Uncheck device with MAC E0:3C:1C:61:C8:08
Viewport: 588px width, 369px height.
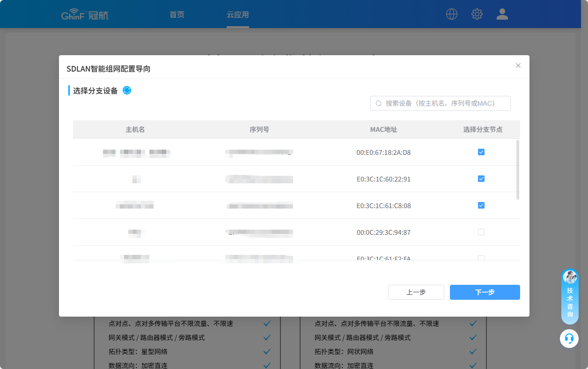[x=481, y=205]
